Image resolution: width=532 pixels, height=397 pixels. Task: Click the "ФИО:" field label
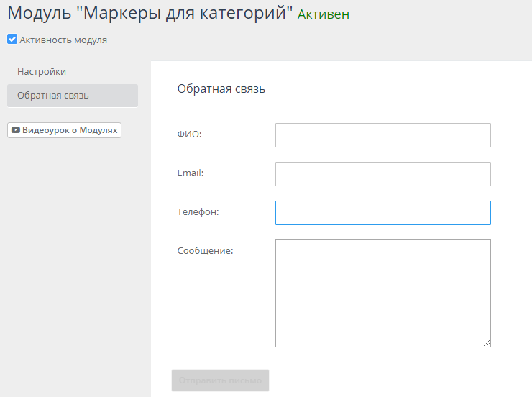click(189, 134)
